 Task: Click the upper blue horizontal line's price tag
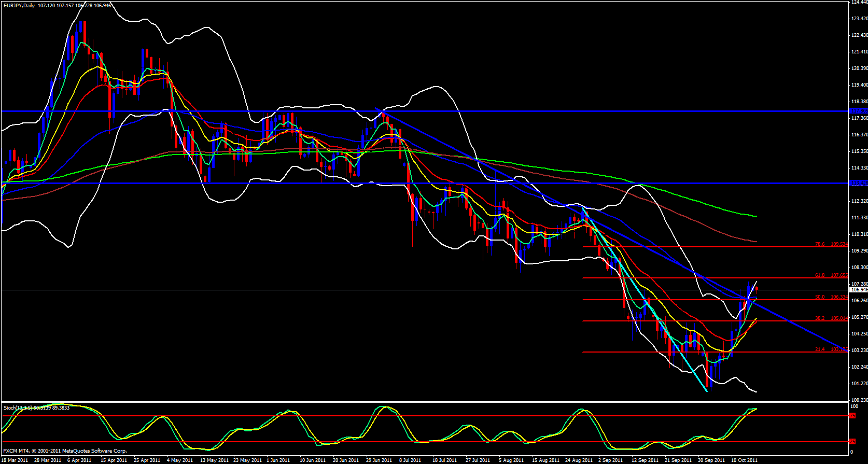(859, 111)
